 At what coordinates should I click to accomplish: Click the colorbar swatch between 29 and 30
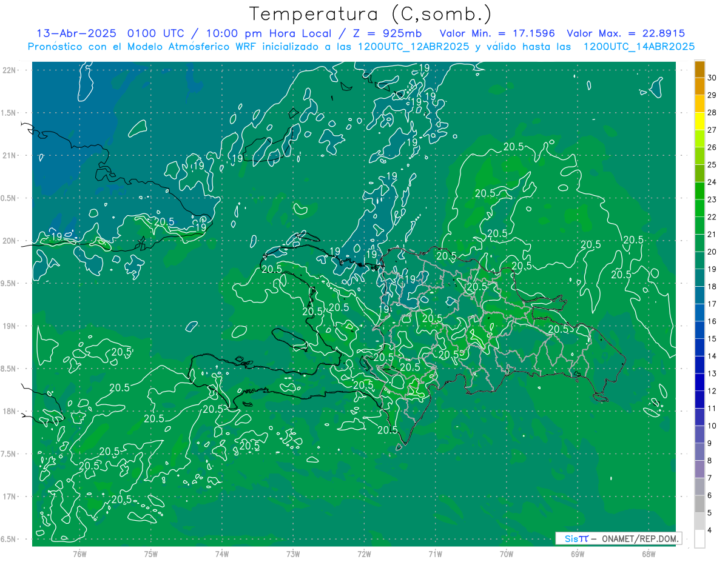click(699, 87)
